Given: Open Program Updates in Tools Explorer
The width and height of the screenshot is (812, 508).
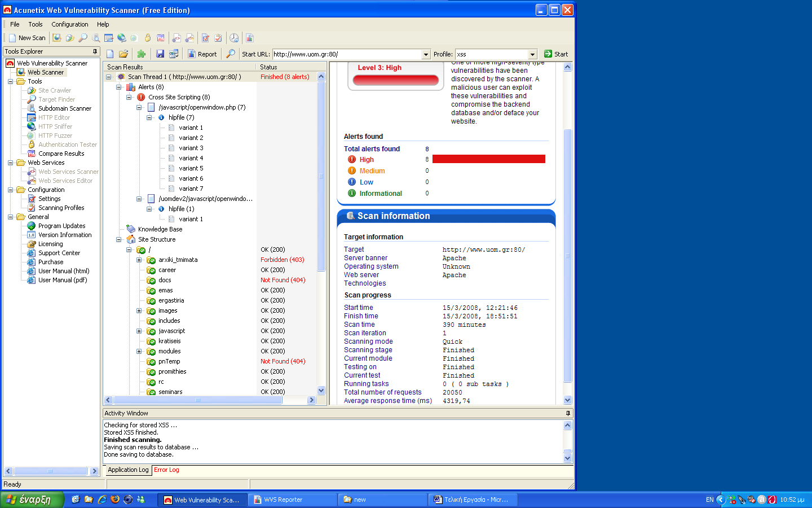Looking at the screenshot, I should pyautogui.click(x=61, y=226).
